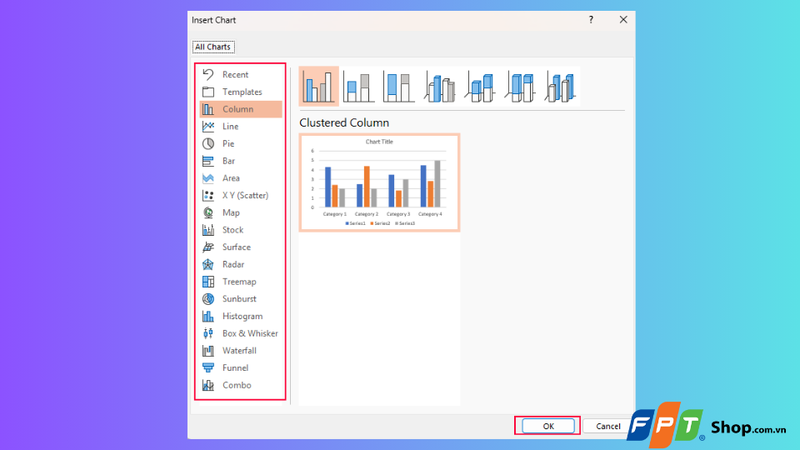Choose the Radar category label

(233, 264)
